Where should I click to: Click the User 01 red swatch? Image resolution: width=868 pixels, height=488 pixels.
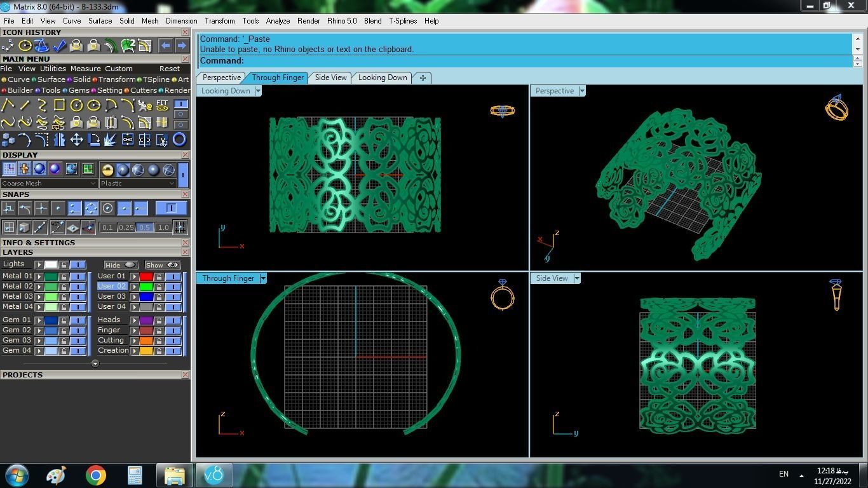pyautogui.click(x=146, y=276)
